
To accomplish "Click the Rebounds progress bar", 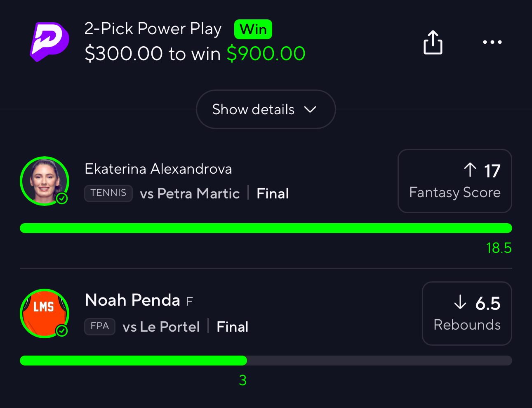I will click(266, 361).
